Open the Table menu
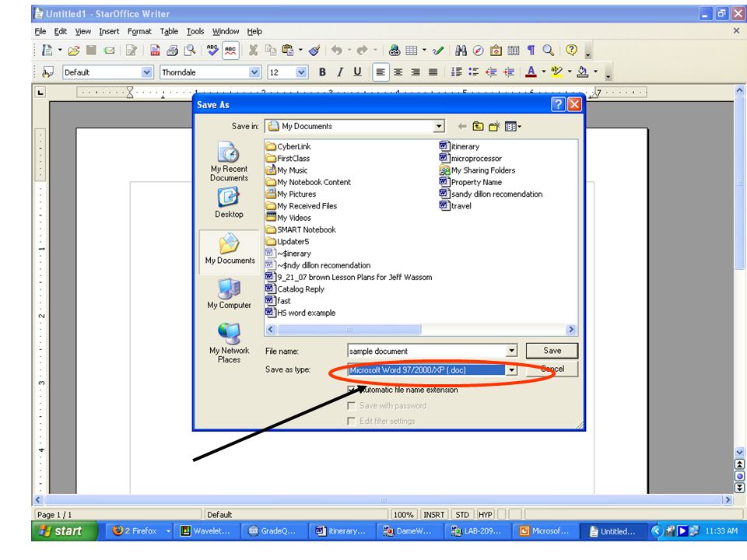Viewport: 747px width, 560px height. coord(169,31)
